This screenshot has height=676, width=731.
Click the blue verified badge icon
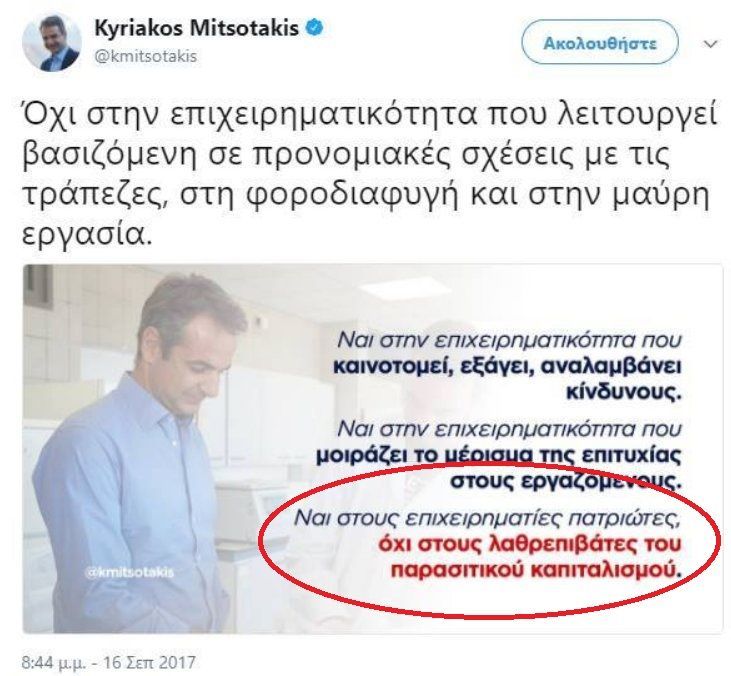pos(314,28)
